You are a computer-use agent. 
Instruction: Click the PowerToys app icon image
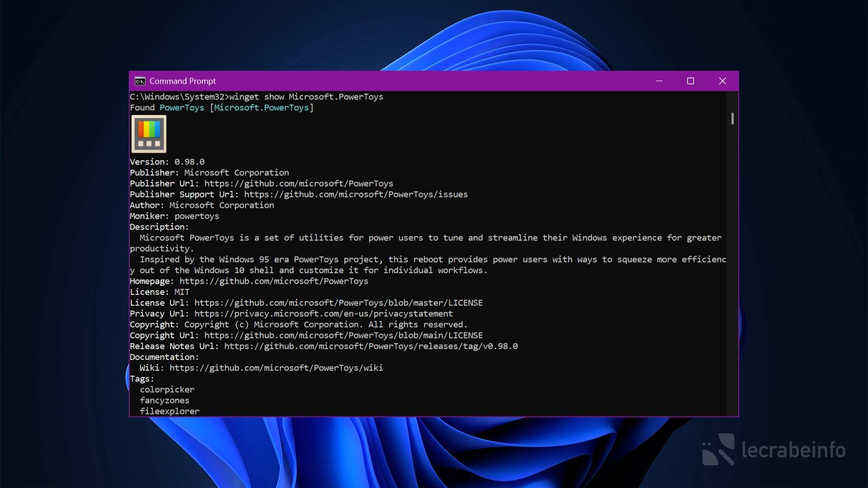click(x=149, y=134)
